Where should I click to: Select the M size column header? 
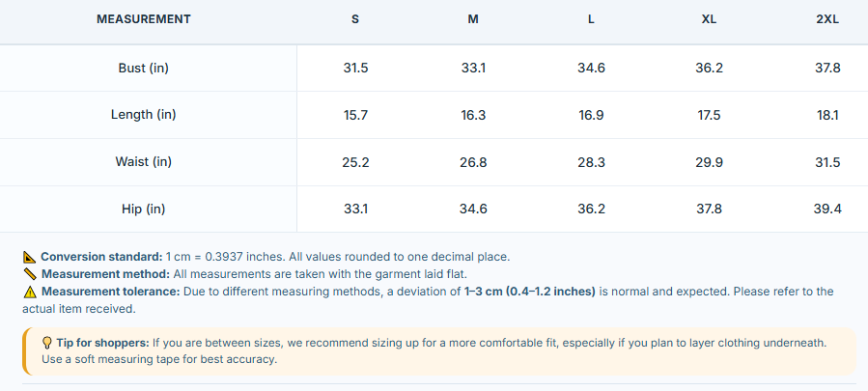(x=473, y=19)
